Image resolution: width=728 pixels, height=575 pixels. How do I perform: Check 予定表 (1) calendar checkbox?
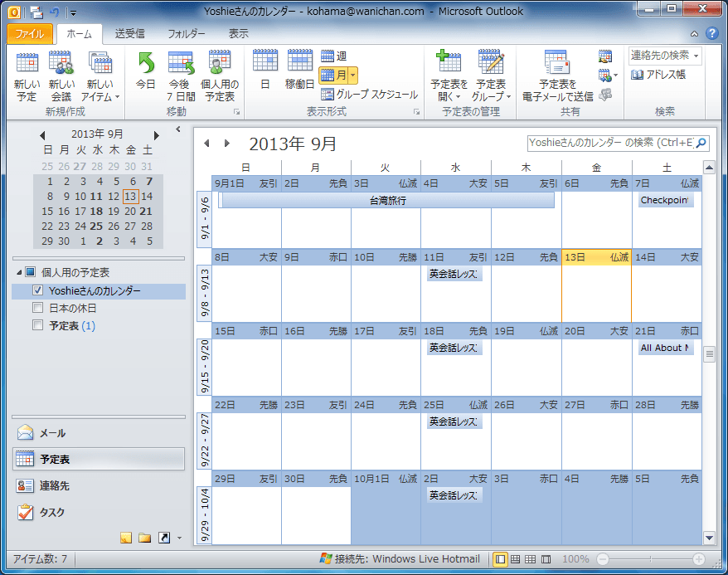pos(38,324)
